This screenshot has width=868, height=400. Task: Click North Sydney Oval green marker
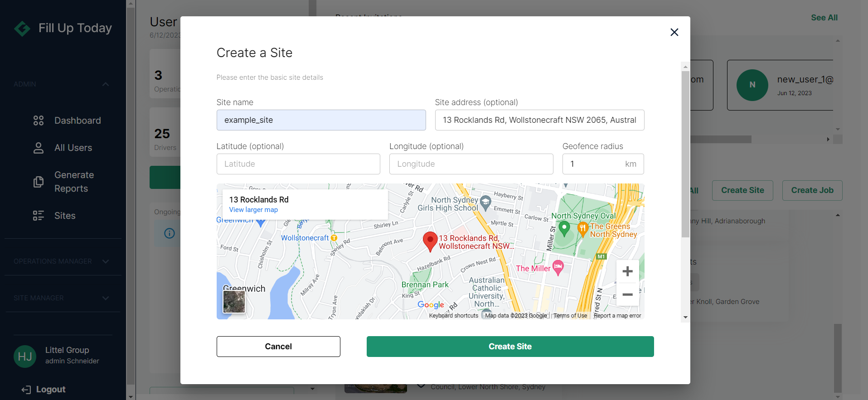click(564, 228)
